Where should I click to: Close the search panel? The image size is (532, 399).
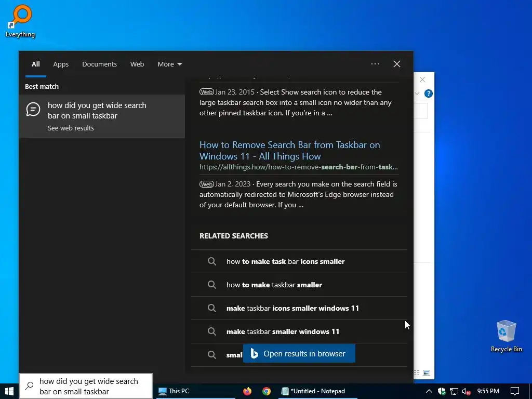396,64
